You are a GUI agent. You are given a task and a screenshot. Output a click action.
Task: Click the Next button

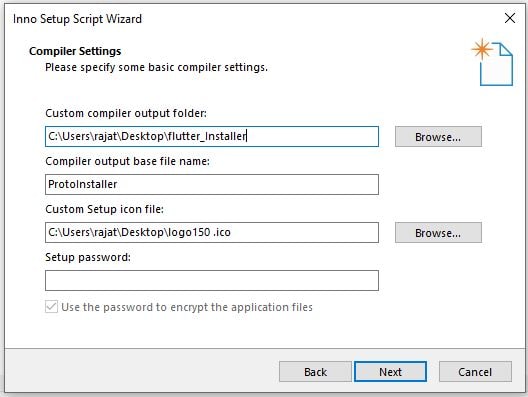coord(390,372)
